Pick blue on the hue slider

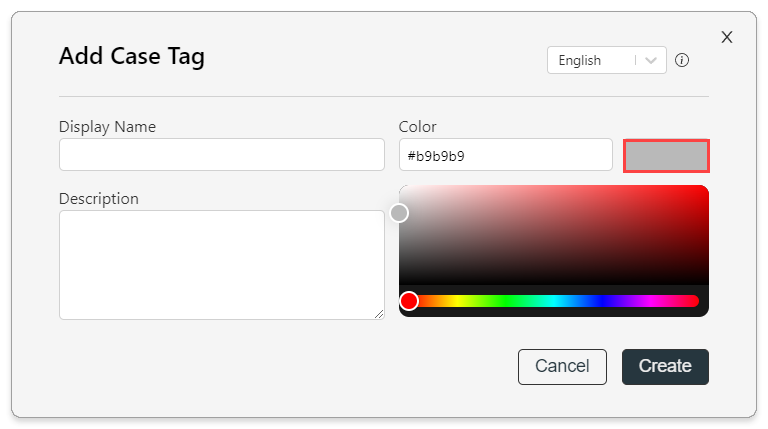(x=602, y=301)
